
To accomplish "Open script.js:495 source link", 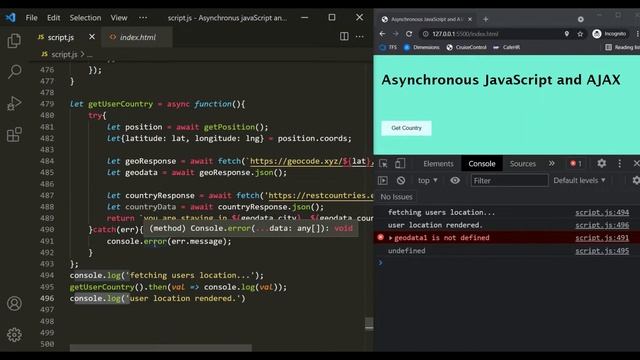I will point(602,251).
